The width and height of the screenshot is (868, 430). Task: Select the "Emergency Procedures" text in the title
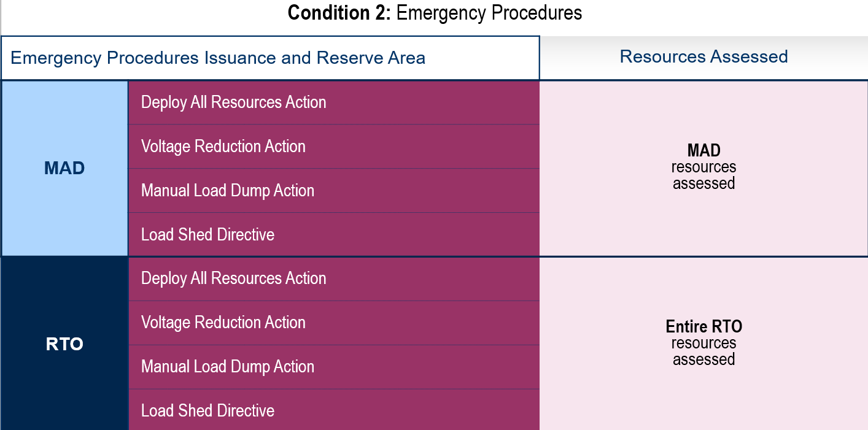(489, 13)
